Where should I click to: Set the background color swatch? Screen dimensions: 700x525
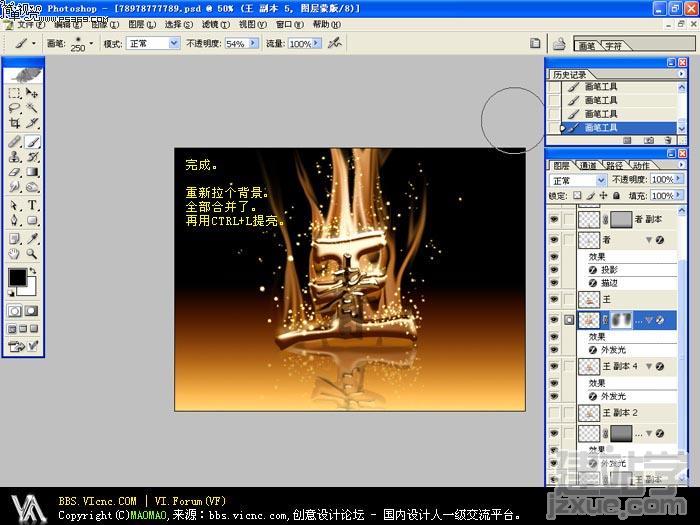tap(29, 289)
